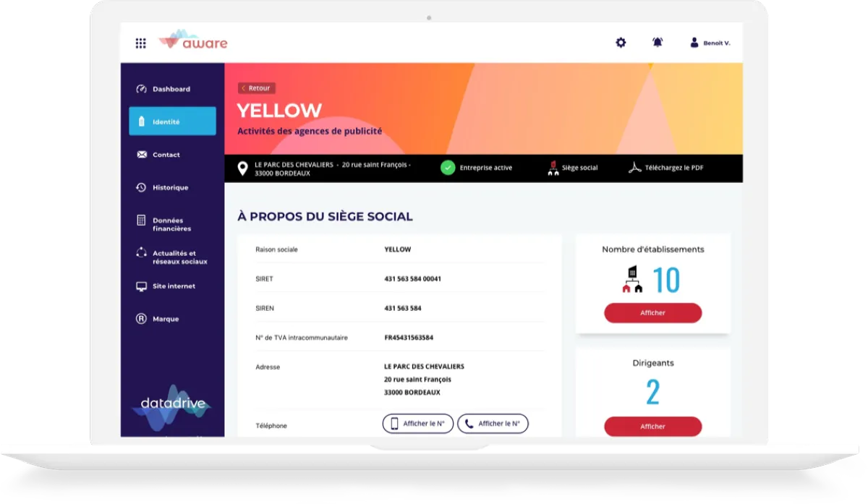Click the Raison sociale value YELLOW
This screenshot has width=868, height=504.
click(x=398, y=249)
